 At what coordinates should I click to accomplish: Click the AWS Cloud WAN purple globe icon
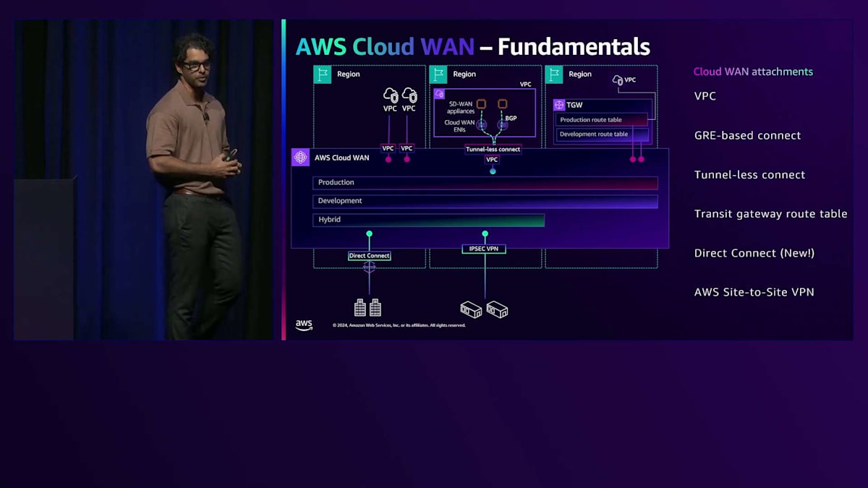pyautogui.click(x=300, y=158)
